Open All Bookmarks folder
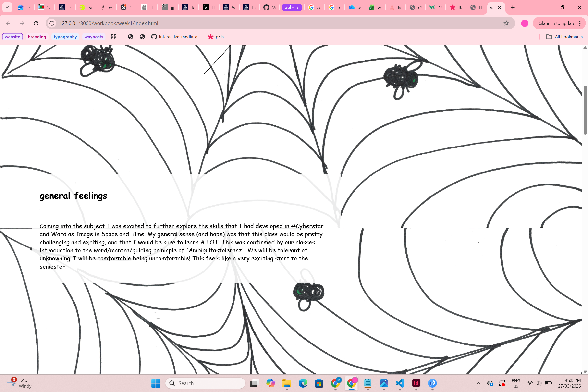Viewport: 588px width, 392px height. pyautogui.click(x=564, y=37)
